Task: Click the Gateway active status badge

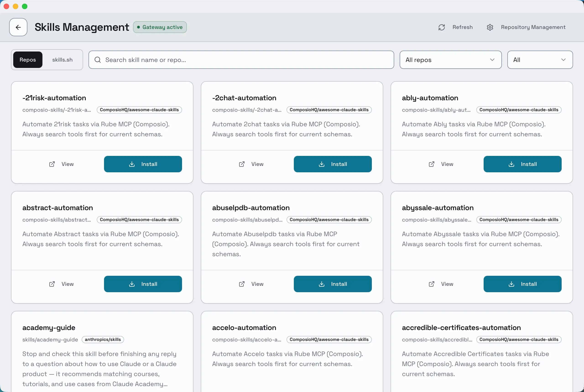Action: (160, 27)
